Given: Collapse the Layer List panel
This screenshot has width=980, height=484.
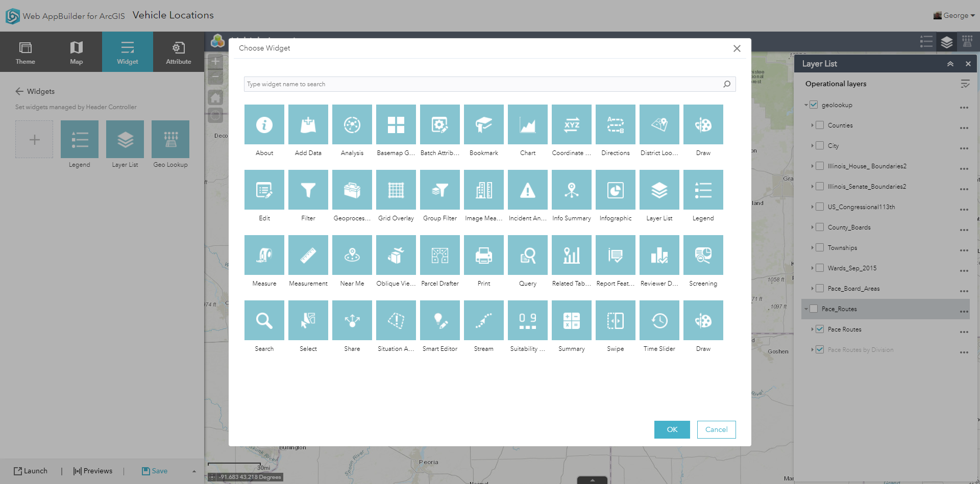Looking at the screenshot, I should coord(950,64).
